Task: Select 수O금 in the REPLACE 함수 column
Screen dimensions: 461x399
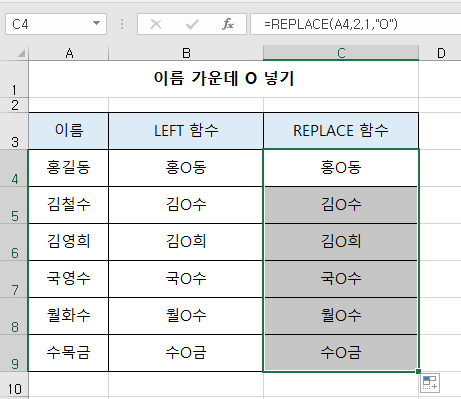Action: tap(341, 353)
